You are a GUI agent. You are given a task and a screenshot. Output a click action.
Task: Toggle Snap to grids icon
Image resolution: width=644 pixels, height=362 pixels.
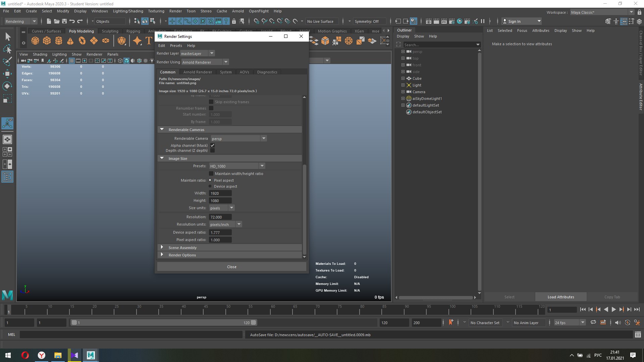pos(257,21)
